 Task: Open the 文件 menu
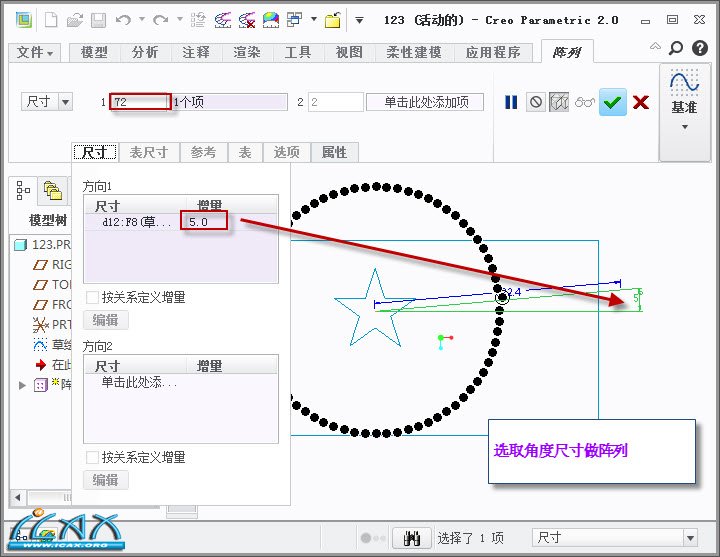(x=35, y=52)
